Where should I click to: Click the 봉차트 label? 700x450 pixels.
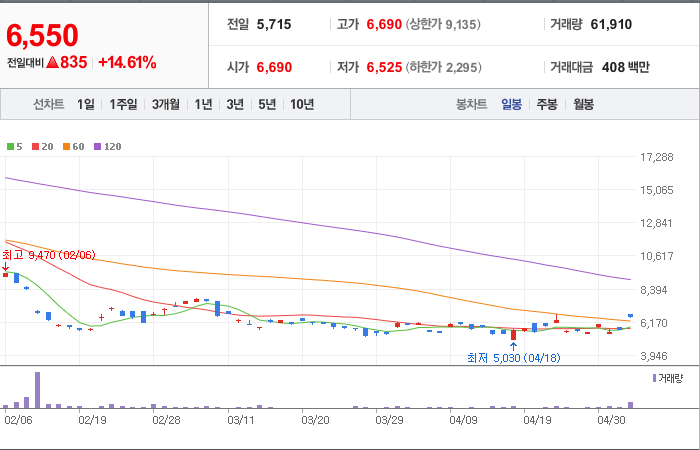(471, 104)
